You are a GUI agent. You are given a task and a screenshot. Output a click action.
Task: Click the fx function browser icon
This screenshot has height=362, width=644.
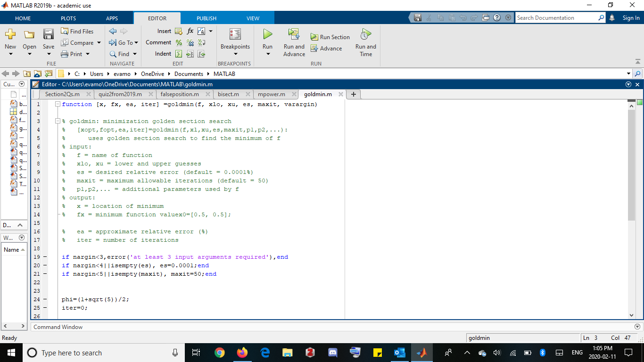(x=190, y=31)
